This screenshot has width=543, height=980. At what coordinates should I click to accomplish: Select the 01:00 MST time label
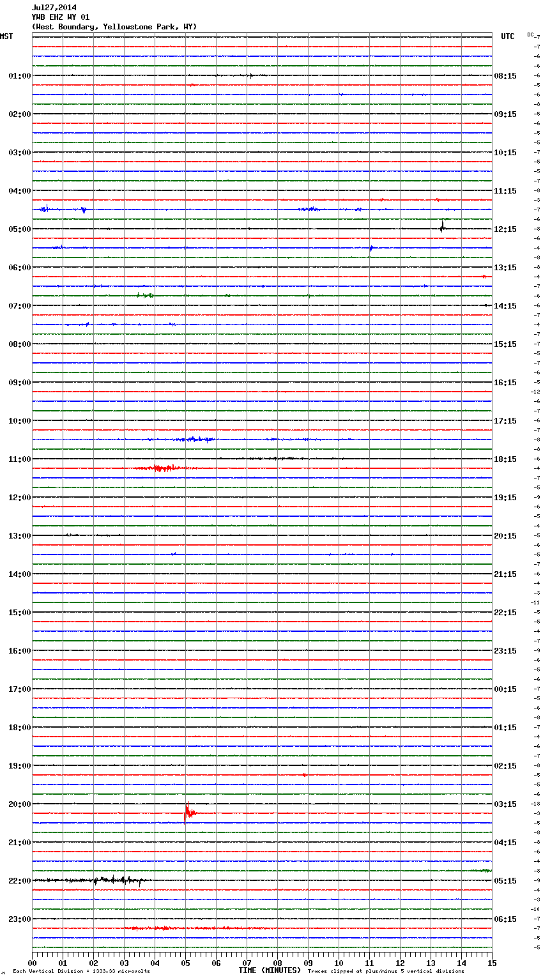coord(20,76)
